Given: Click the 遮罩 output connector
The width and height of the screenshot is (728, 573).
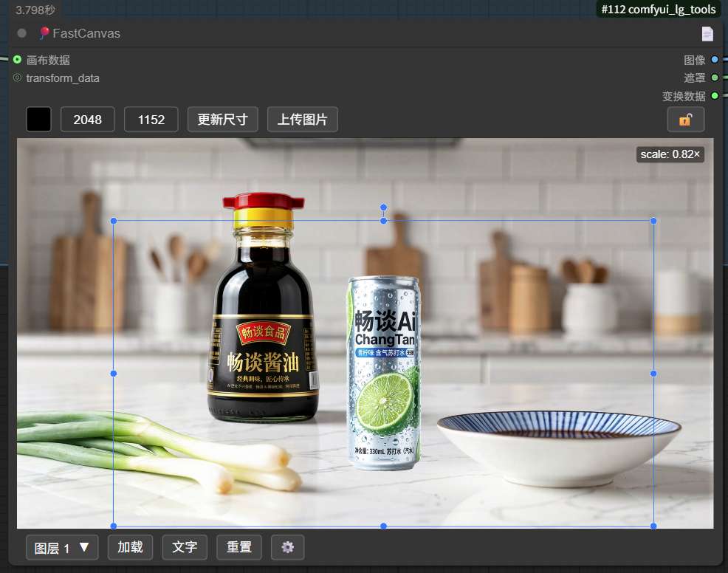Looking at the screenshot, I should click(714, 78).
